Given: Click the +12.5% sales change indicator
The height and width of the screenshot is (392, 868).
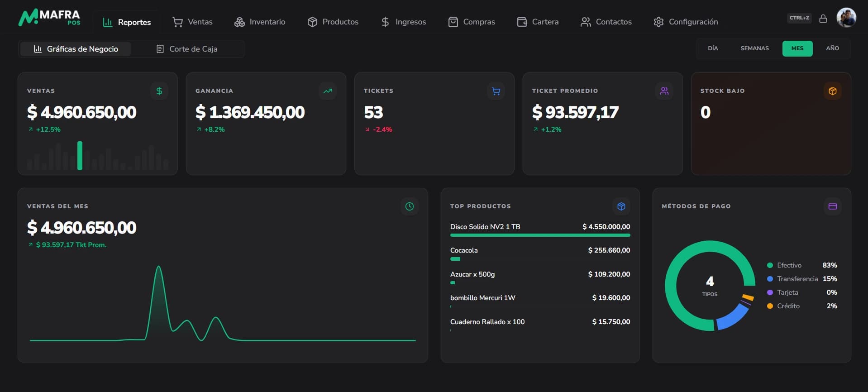Looking at the screenshot, I should 44,129.
